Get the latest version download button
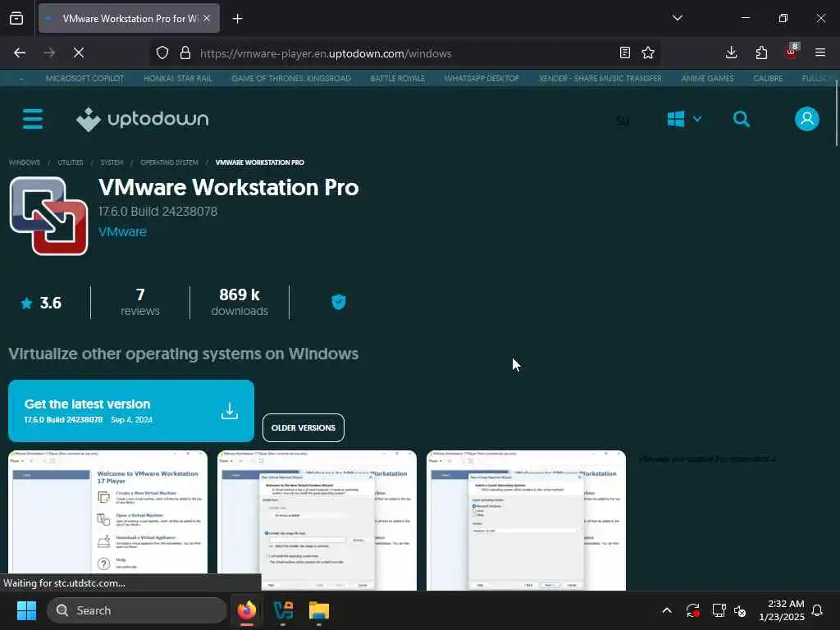Image resolution: width=840 pixels, height=630 pixels. point(131,411)
